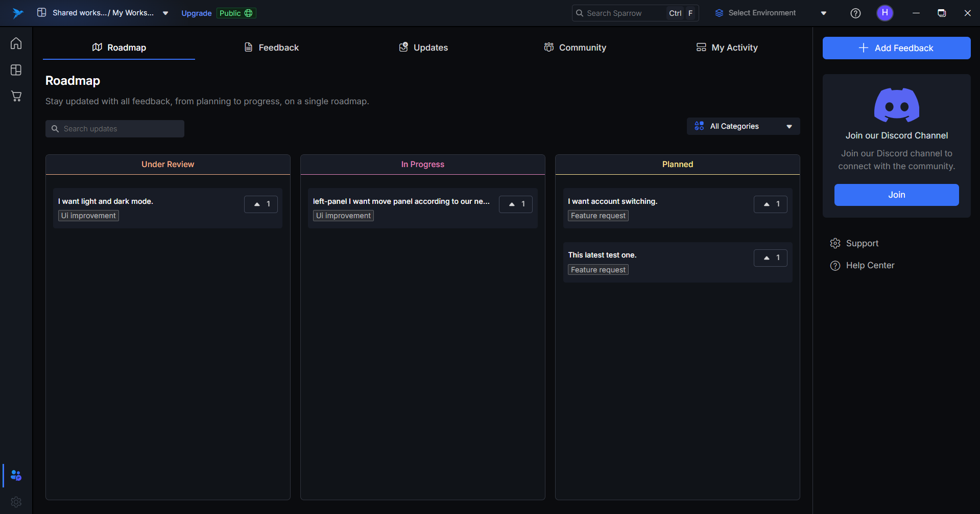Switch to the Updates tab
The width and height of the screenshot is (980, 514).
click(x=423, y=48)
